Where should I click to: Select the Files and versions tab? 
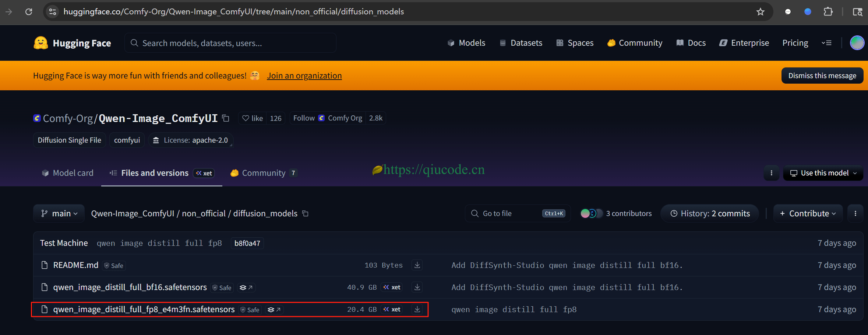tap(162, 173)
